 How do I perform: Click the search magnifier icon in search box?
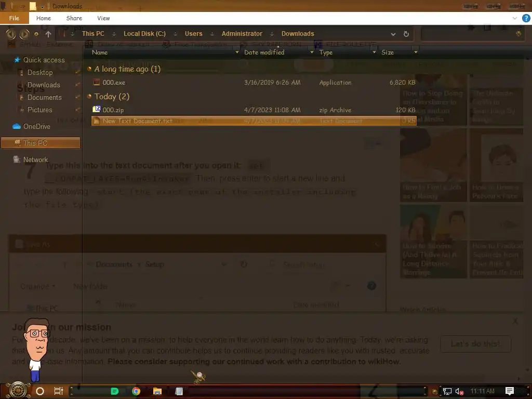click(518, 34)
